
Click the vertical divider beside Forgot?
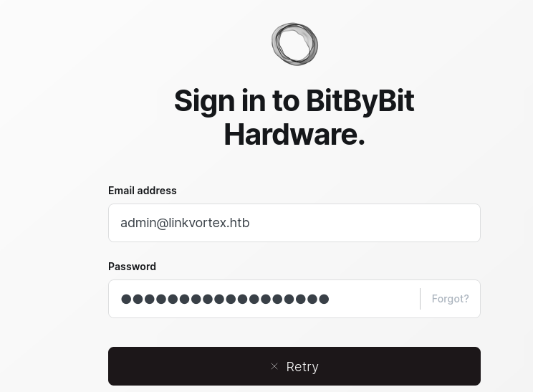coord(420,299)
